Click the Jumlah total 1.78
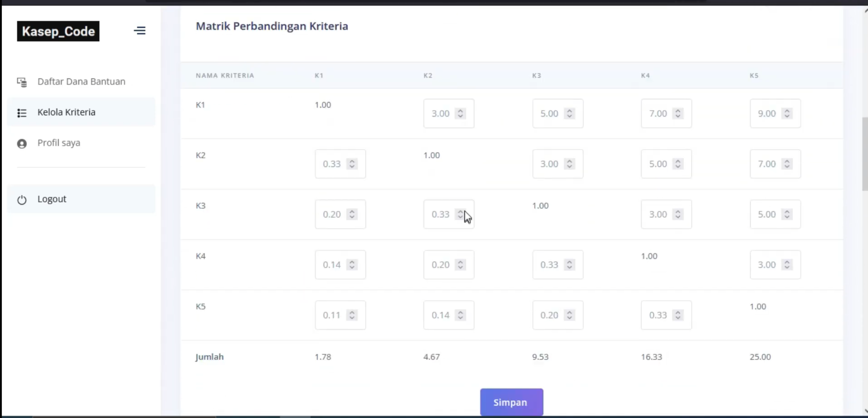 coord(323,357)
